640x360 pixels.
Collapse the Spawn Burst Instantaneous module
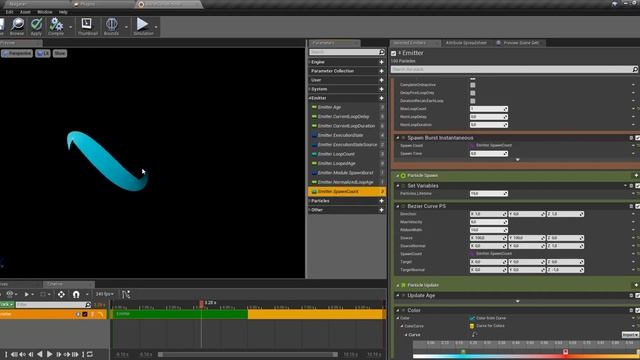point(398,138)
